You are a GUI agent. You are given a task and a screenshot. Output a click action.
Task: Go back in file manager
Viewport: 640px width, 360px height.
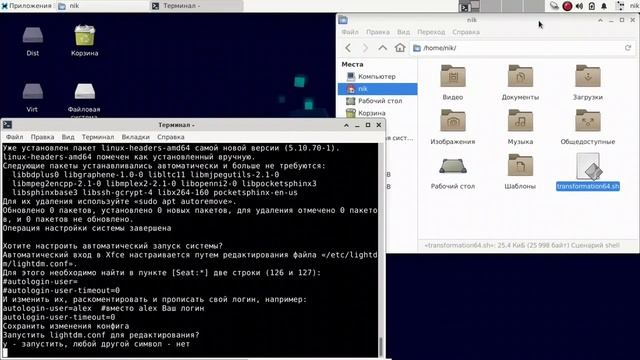click(x=348, y=48)
